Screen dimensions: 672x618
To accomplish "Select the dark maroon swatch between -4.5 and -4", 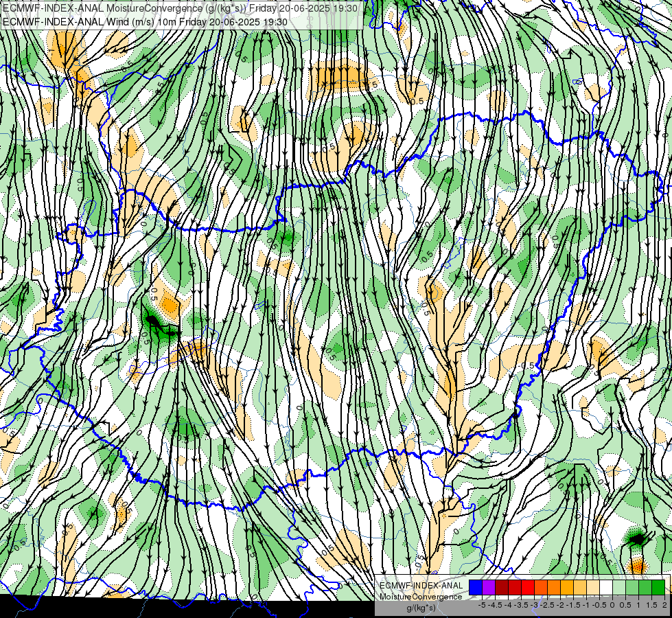I will (x=502, y=588).
